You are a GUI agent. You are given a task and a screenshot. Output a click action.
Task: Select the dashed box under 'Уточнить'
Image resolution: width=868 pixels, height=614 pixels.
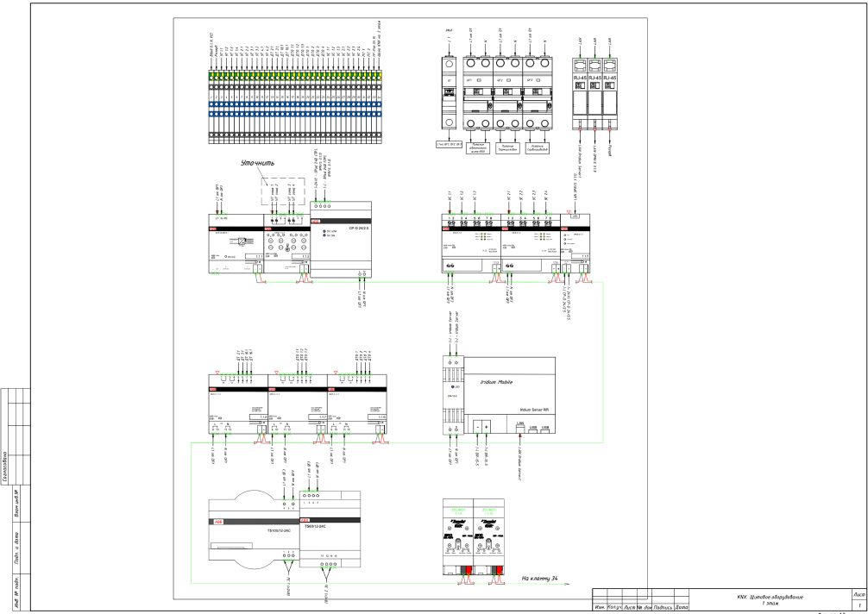[288, 193]
